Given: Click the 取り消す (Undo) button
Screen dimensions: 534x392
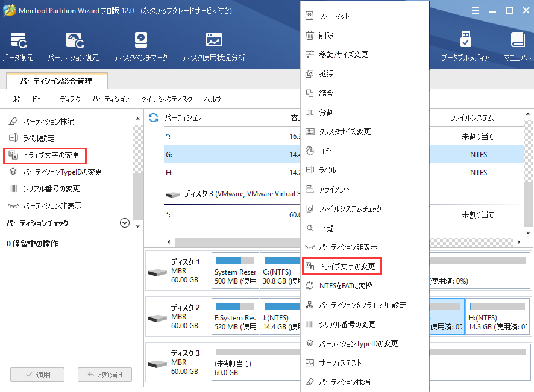Looking at the screenshot, I should point(105,375).
